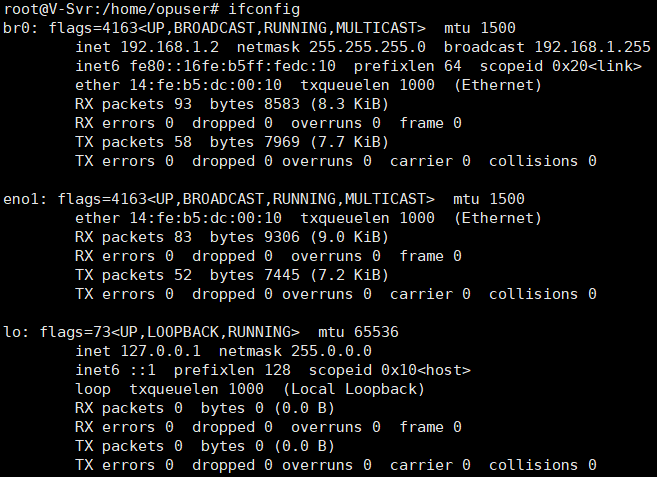Click the scopeid 0x20<link> text
657x477 pixels.
(x=561, y=66)
